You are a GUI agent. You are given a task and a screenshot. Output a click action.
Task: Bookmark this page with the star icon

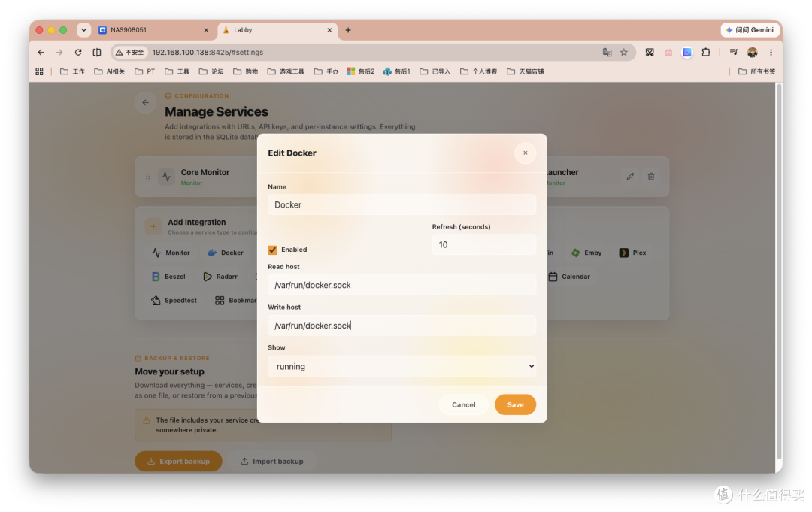pyautogui.click(x=624, y=53)
